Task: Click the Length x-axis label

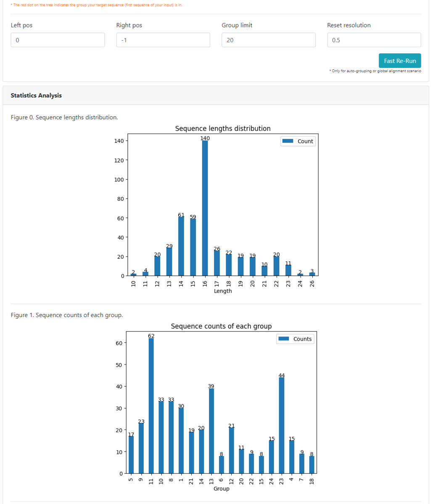Action: (x=223, y=291)
